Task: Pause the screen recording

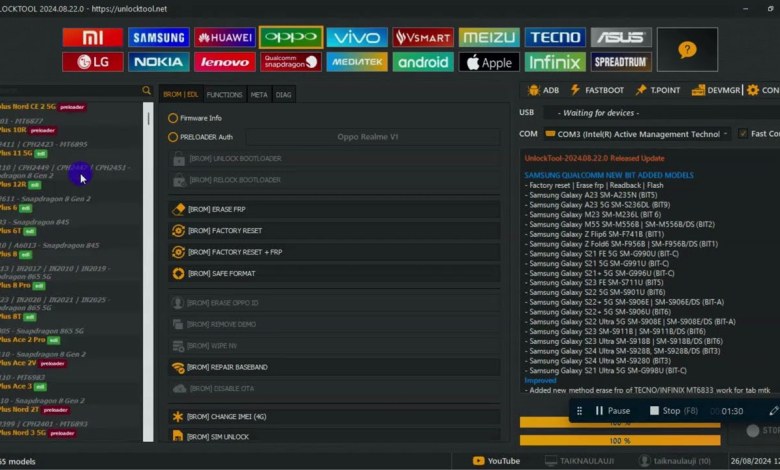Action: coord(612,411)
